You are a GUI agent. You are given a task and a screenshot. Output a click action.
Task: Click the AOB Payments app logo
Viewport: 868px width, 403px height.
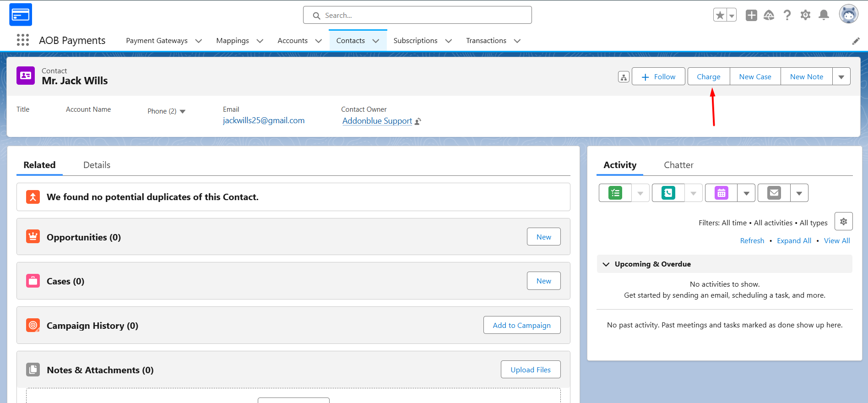coord(21,15)
